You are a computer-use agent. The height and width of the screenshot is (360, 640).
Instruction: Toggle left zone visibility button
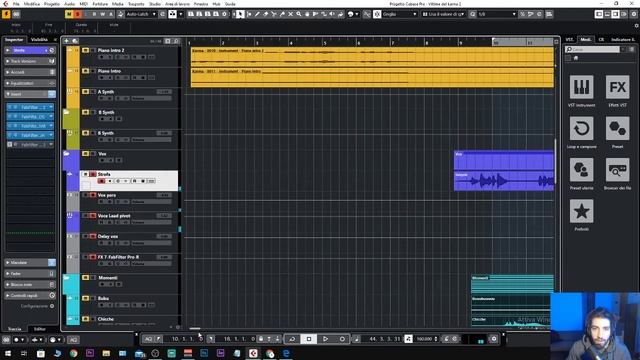coord(599,14)
